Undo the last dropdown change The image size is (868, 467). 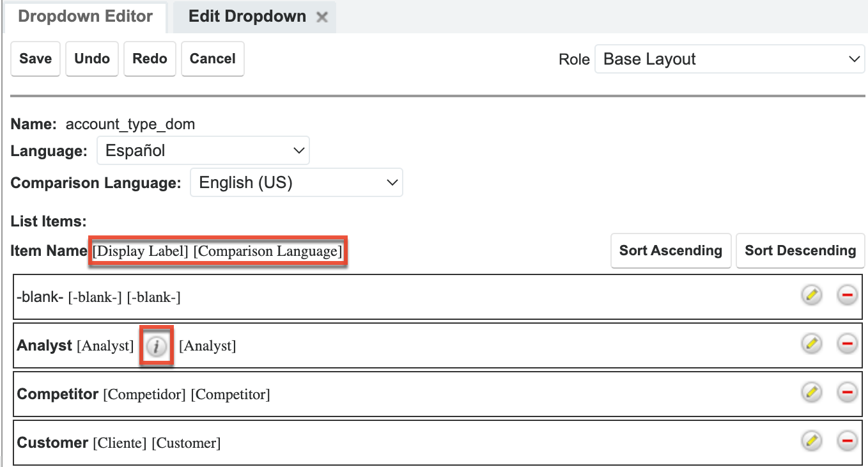coord(91,58)
